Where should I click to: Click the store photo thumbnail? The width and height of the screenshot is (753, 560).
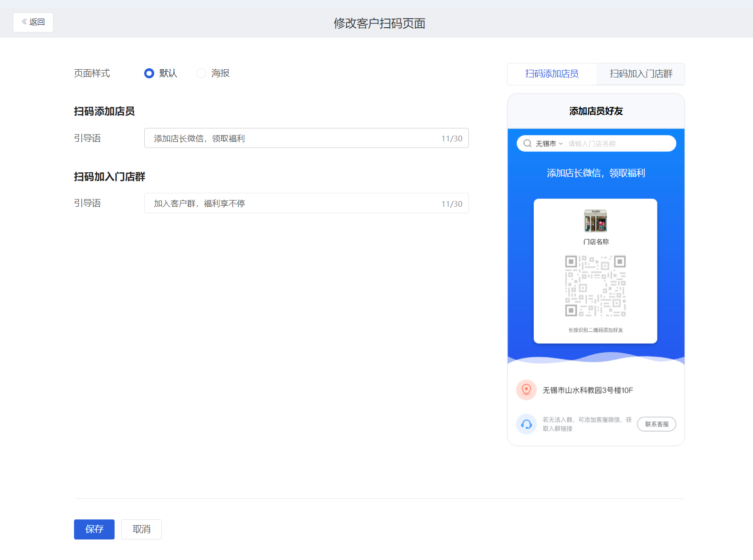click(x=595, y=221)
